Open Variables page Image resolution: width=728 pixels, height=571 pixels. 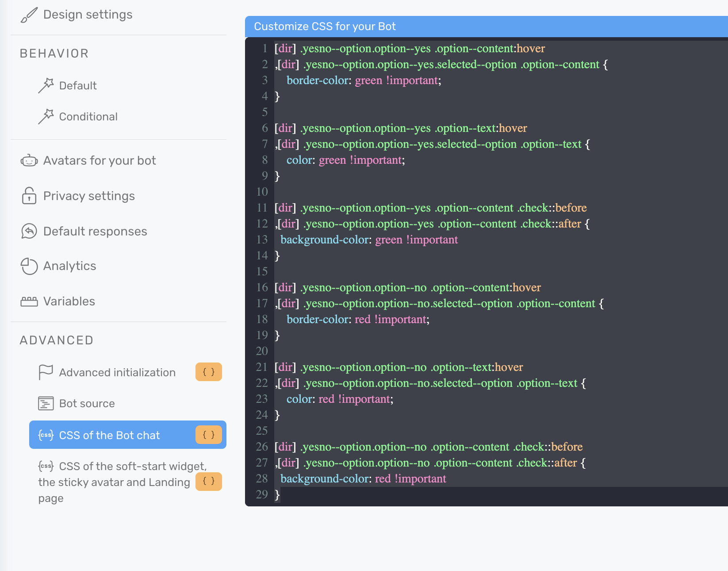pos(69,301)
